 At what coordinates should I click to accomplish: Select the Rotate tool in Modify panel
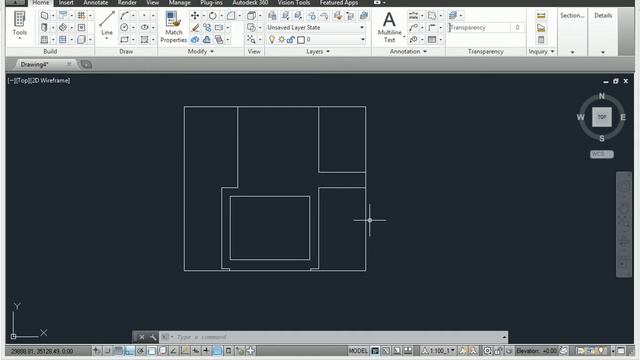213,16
